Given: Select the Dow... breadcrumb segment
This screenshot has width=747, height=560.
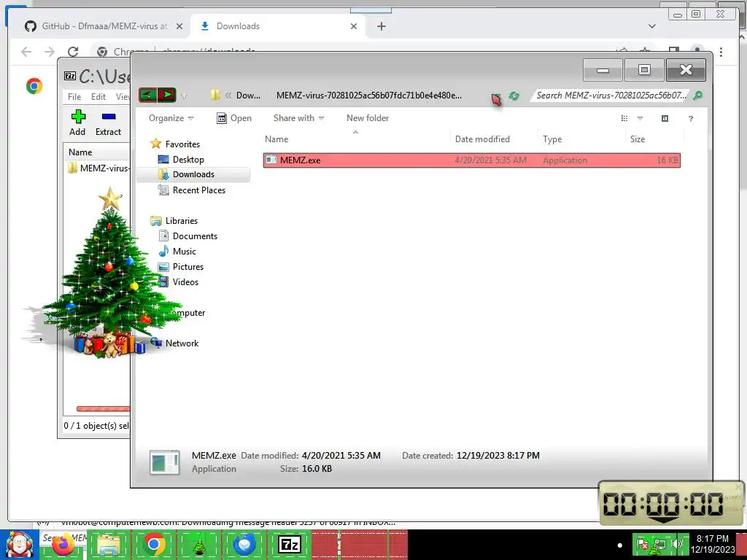Looking at the screenshot, I should click(x=248, y=96).
